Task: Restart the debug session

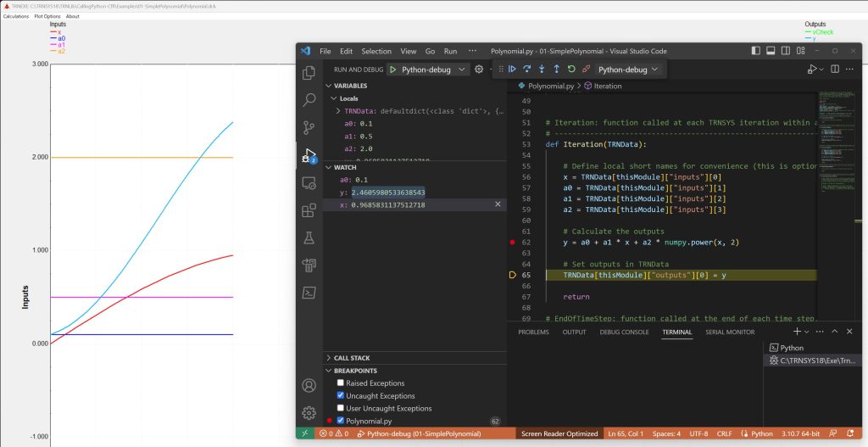Action: [x=571, y=70]
